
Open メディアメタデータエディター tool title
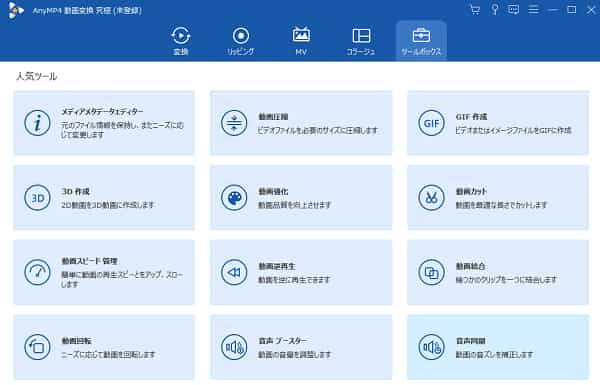pyautogui.click(x=102, y=111)
